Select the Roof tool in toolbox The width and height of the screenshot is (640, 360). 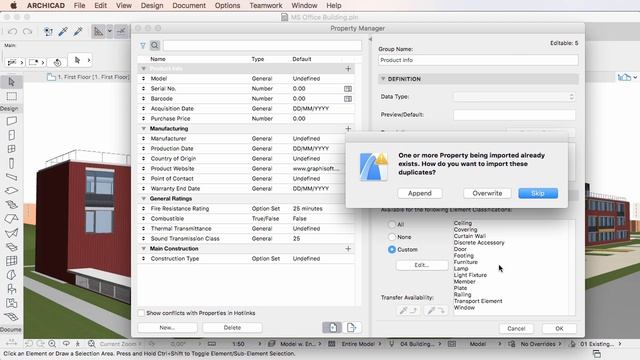click(11, 219)
